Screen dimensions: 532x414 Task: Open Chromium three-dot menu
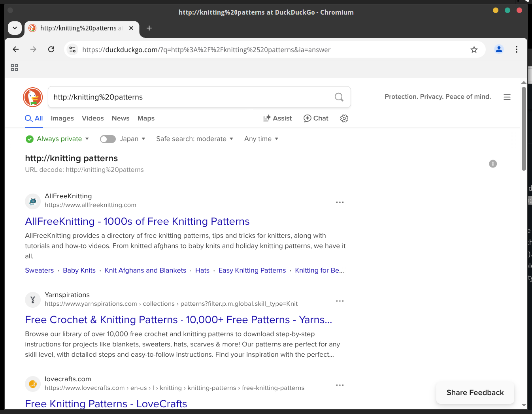point(517,49)
